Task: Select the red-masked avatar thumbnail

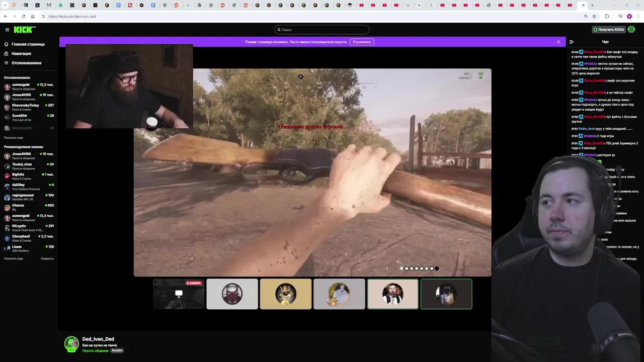Action: tap(232, 294)
